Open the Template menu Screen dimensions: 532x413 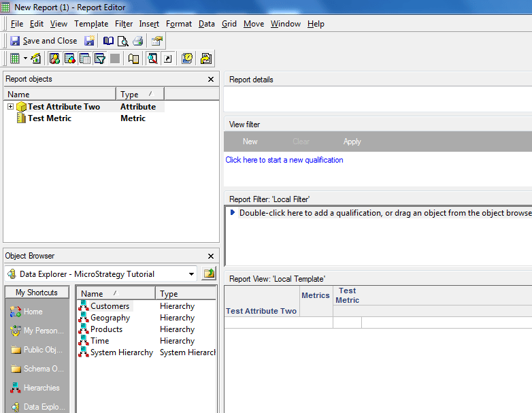(91, 24)
